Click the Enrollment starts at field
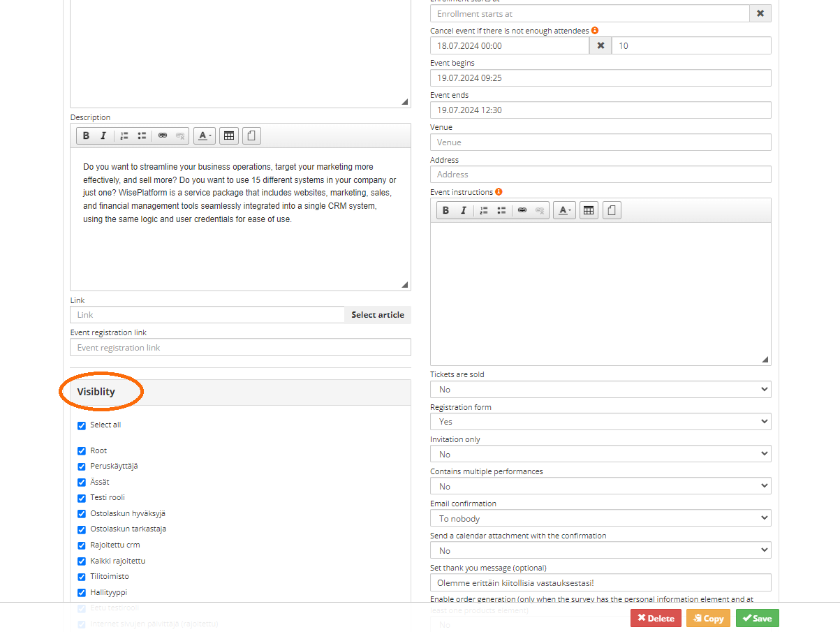The height and width of the screenshot is (632, 840). (x=590, y=13)
